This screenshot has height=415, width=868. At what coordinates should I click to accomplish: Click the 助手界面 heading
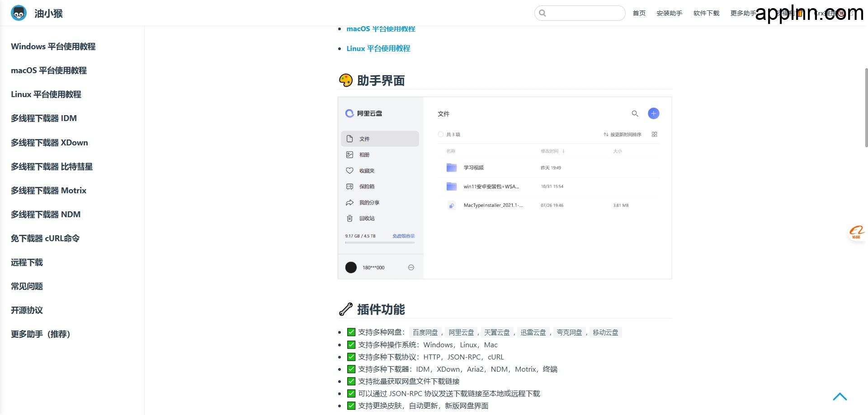coord(381,80)
